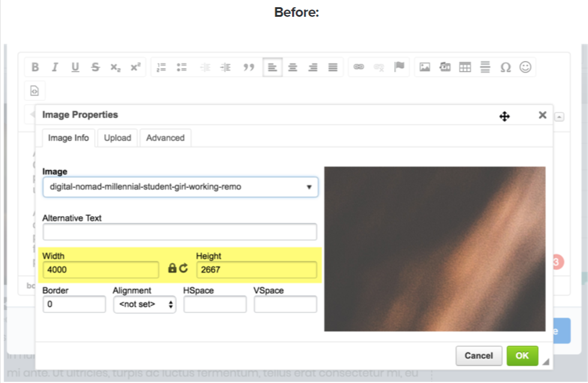Image resolution: width=588 pixels, height=383 pixels.
Task: Apply italic formatting
Action: tap(55, 67)
